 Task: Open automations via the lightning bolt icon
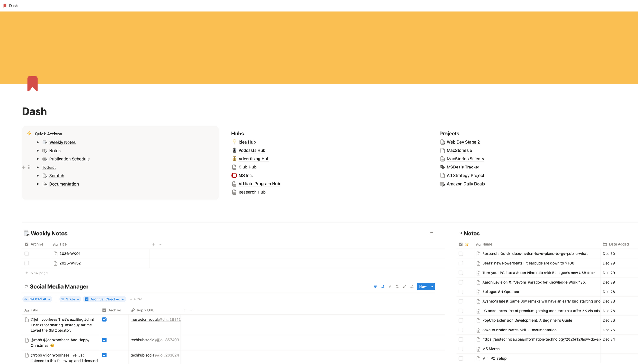pos(390,286)
